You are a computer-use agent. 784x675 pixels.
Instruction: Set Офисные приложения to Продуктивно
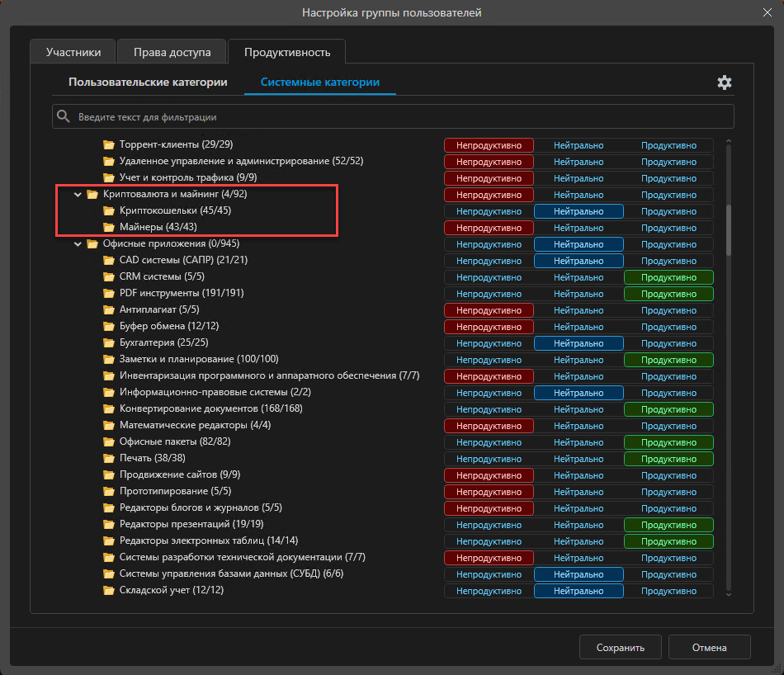coord(668,244)
